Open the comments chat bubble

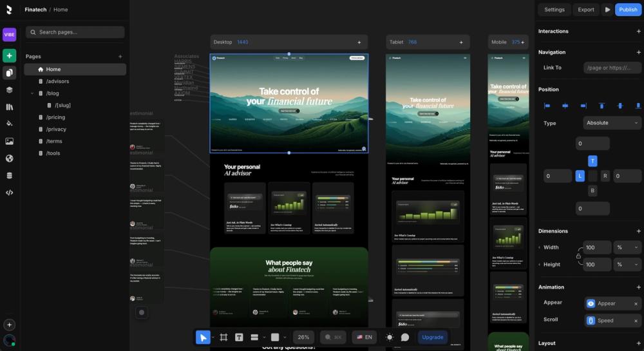coord(405,337)
